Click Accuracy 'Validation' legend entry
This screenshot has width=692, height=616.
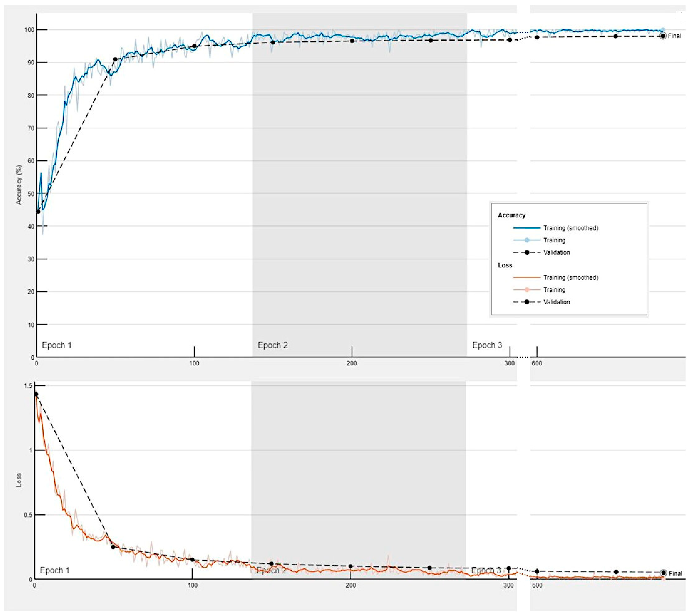tap(557, 252)
